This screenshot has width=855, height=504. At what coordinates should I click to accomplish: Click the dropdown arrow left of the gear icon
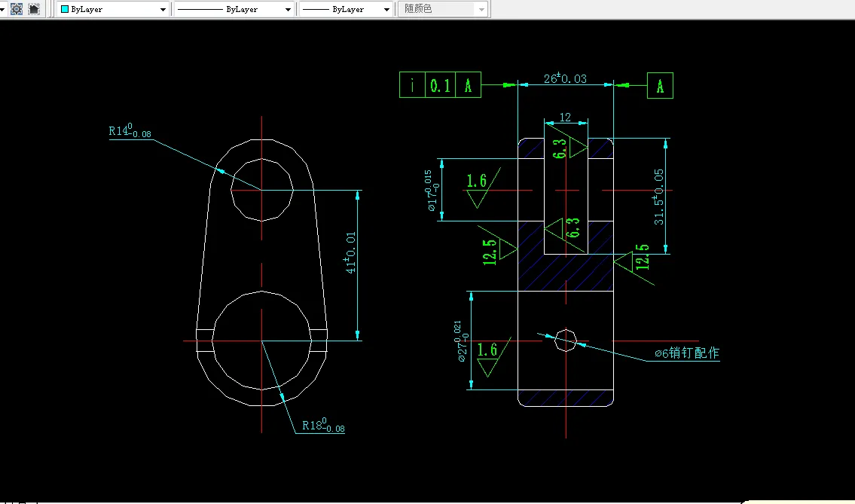2,9
